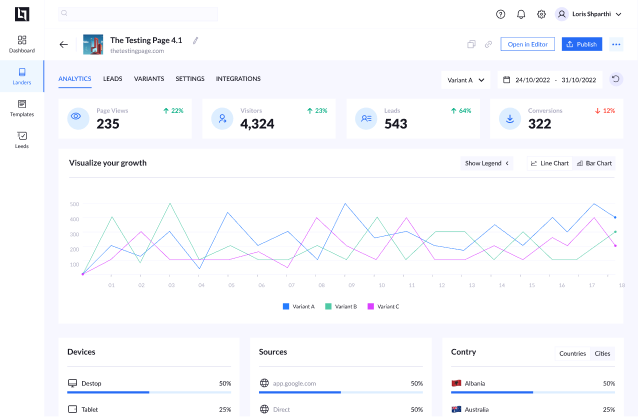The width and height of the screenshot is (638, 417).
Task: Open the Integrations tab
Action: tap(238, 78)
